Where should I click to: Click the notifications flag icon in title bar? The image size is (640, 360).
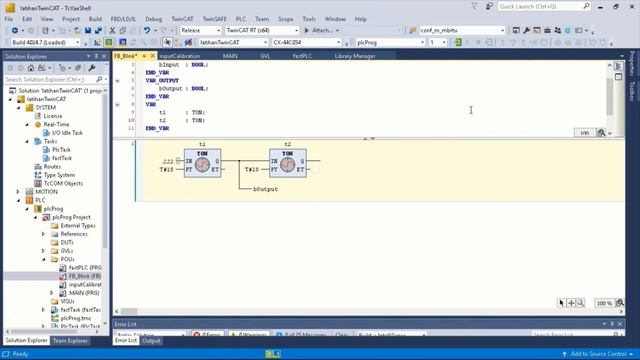474,6
